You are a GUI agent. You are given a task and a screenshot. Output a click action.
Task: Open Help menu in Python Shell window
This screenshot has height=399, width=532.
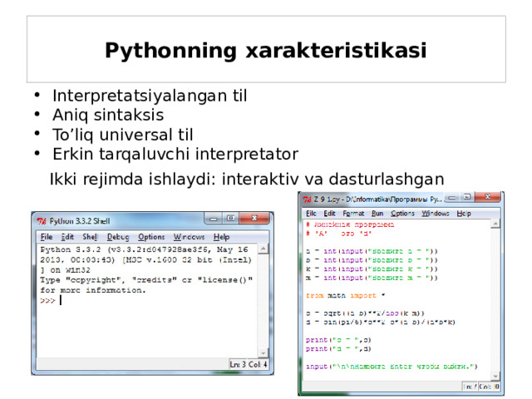tap(222, 237)
